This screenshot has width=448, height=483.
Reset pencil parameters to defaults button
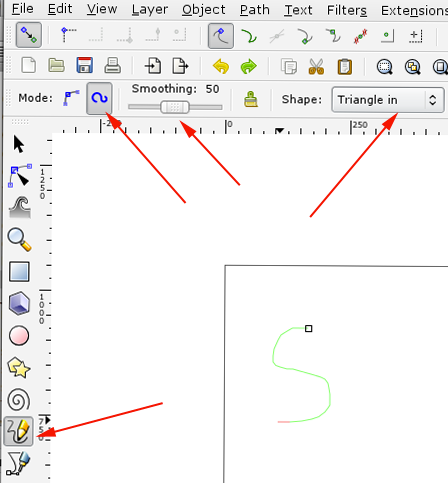click(251, 99)
